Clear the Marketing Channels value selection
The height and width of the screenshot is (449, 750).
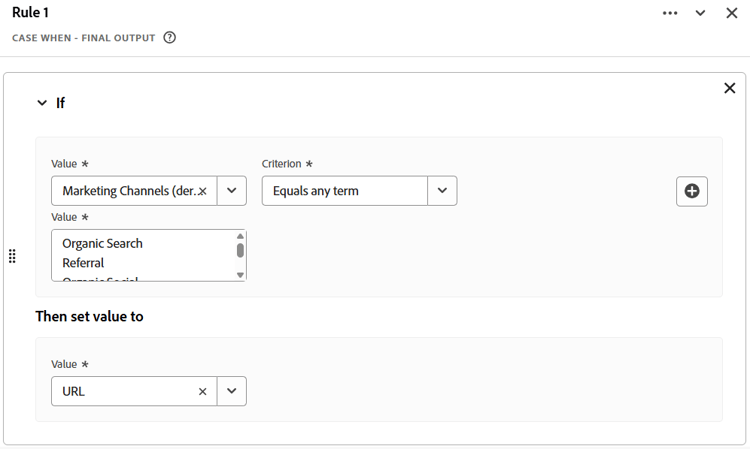click(x=203, y=191)
